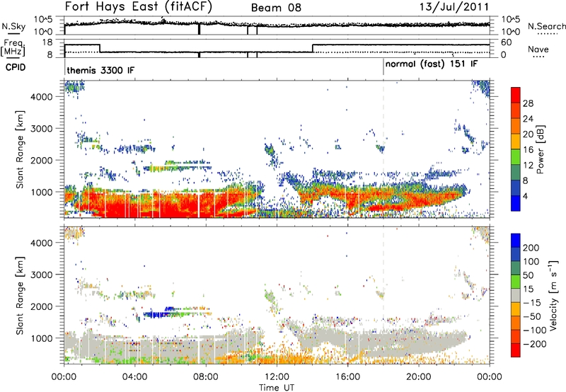Click the "−100" label on Velocity colorbar
Viewport: 566px width, 392px height.
tap(535, 330)
